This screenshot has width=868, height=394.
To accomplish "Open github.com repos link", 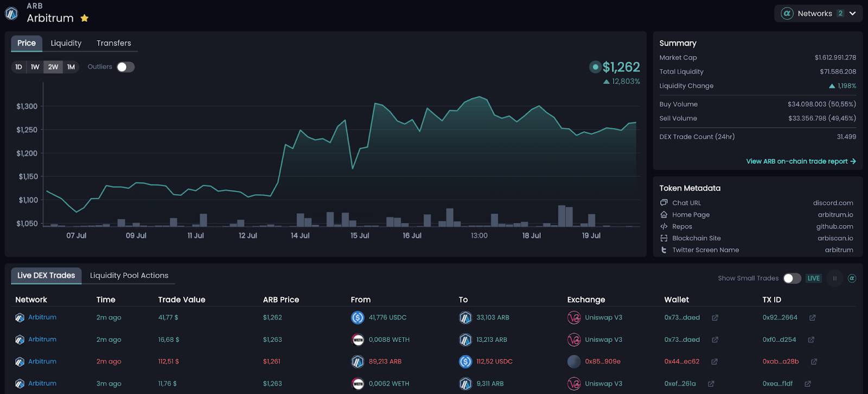I will (834, 227).
